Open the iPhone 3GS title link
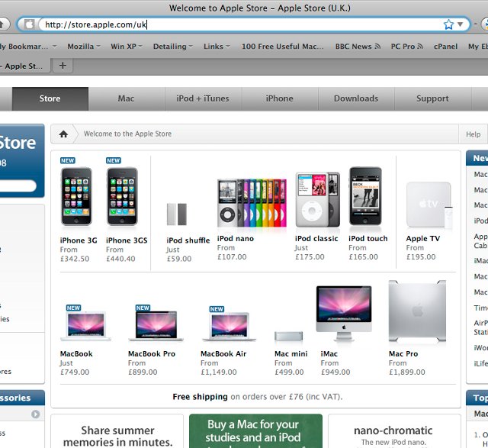The height and width of the screenshot is (448, 488). 127,240
